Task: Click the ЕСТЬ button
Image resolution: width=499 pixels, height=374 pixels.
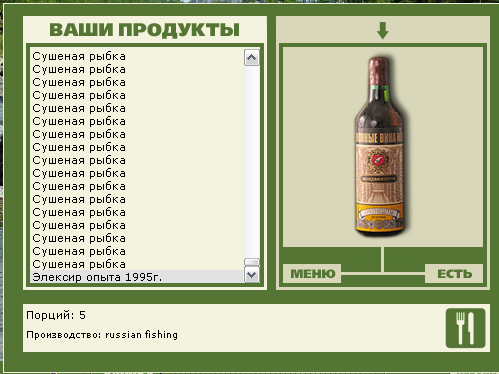Action: point(454,274)
